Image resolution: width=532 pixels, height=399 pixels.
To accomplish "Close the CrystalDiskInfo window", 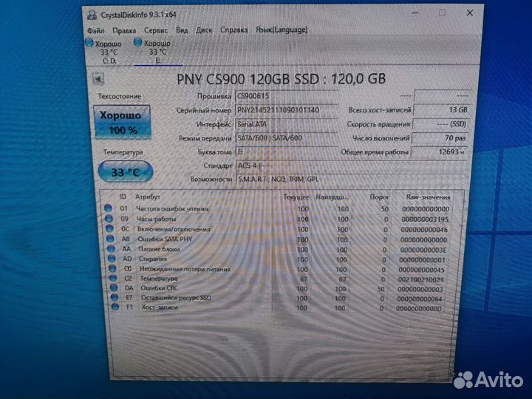I will (470, 13).
